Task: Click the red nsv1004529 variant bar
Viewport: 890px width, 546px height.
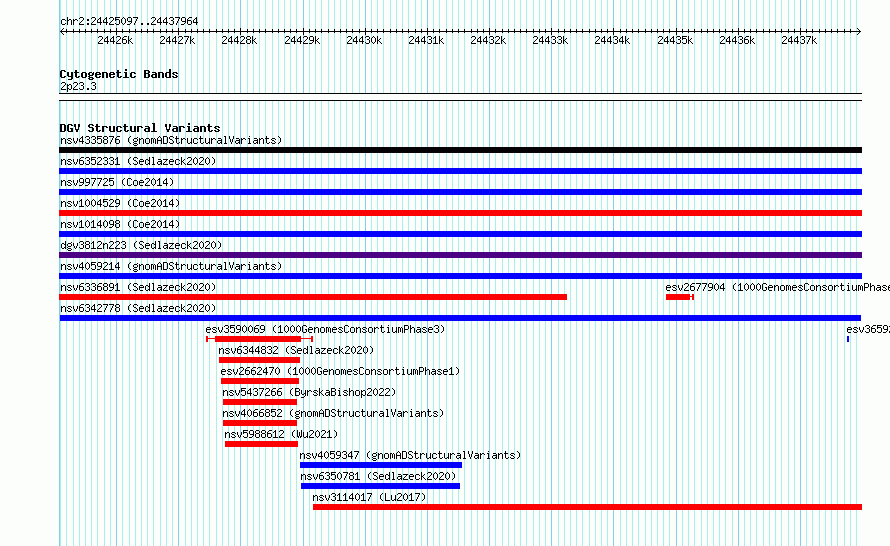Action: pyautogui.click(x=460, y=213)
